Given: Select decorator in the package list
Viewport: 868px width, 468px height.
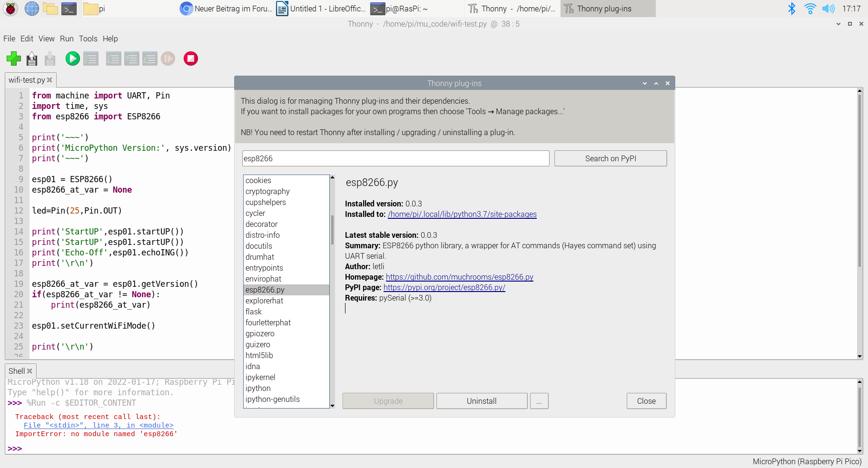Looking at the screenshot, I should click(286, 224).
